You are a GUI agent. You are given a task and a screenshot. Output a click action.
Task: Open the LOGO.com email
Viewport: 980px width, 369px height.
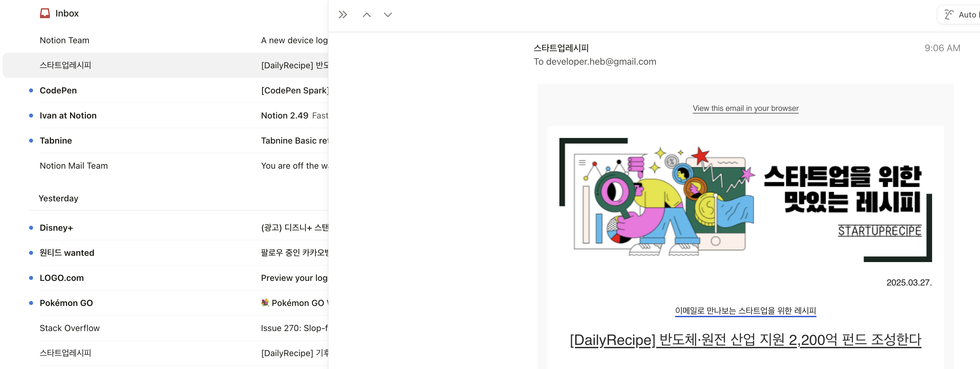coord(165,278)
